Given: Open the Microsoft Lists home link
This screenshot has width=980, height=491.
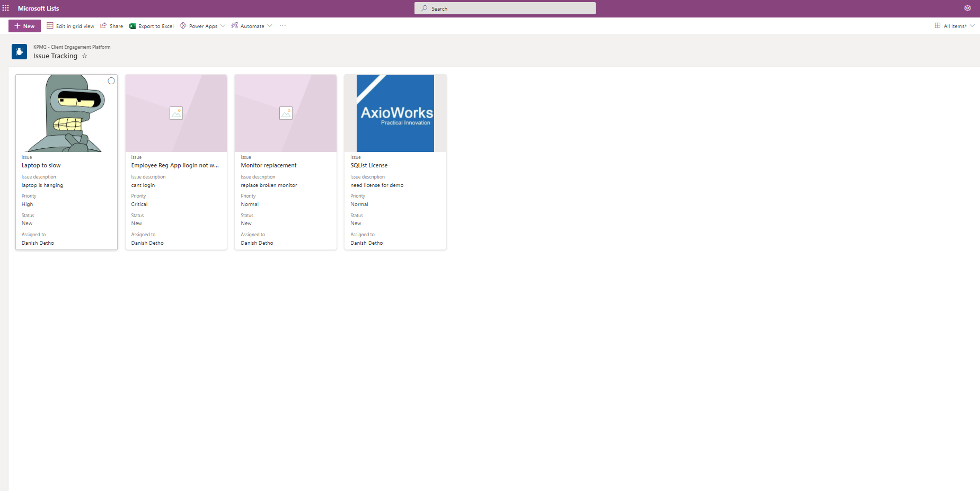Looking at the screenshot, I should (38, 8).
